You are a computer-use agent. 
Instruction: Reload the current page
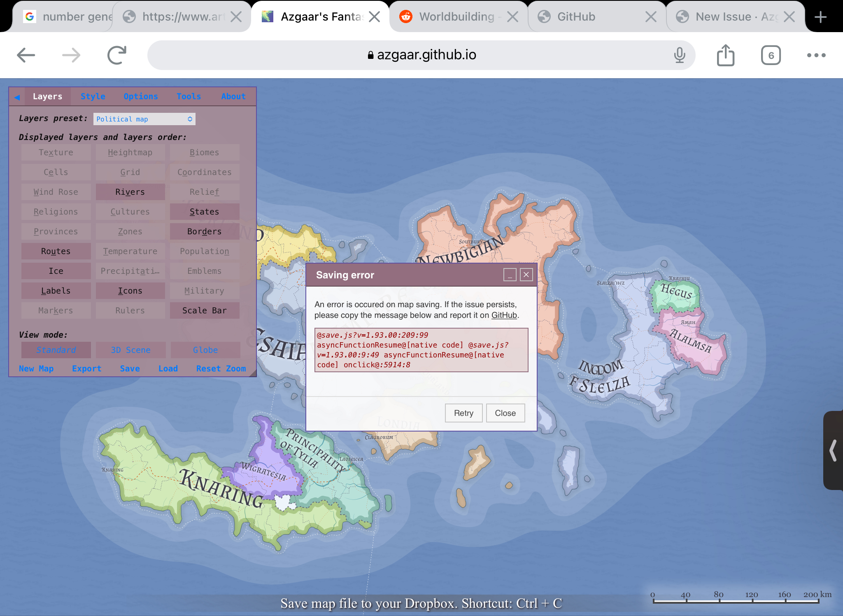pos(116,55)
